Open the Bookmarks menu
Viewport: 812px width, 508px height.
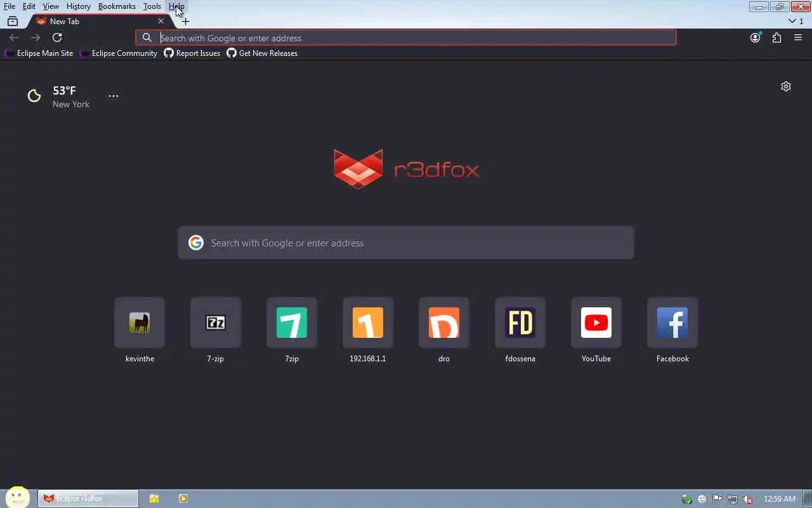pos(117,6)
